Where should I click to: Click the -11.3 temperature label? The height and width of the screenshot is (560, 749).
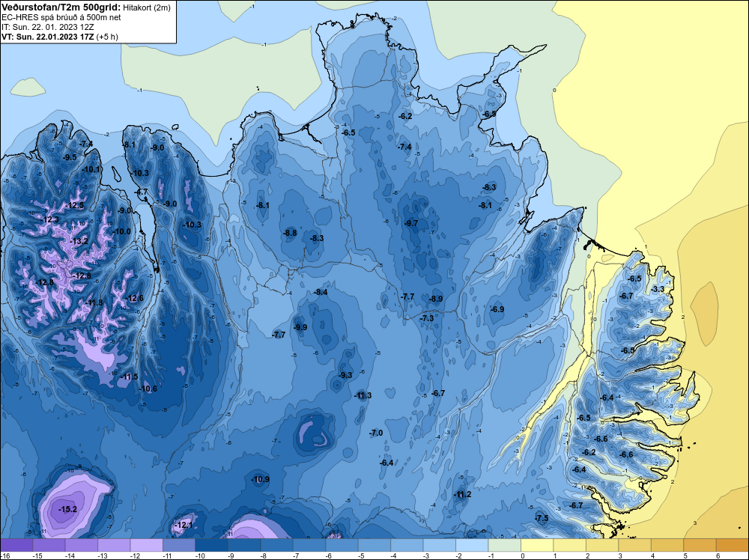point(363,395)
